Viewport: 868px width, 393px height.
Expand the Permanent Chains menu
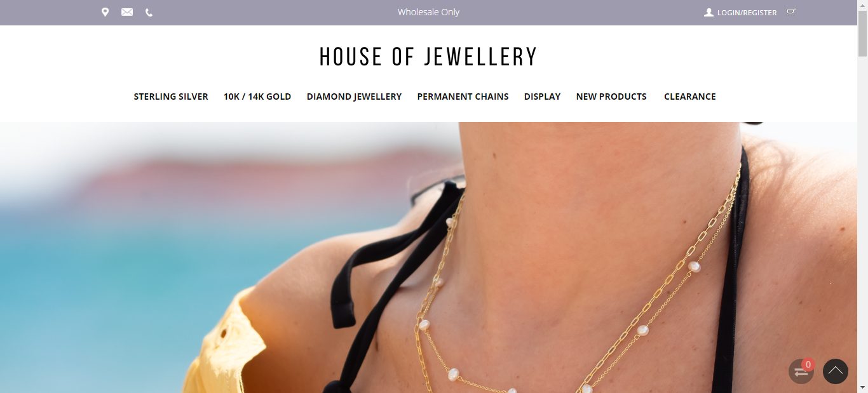point(463,97)
